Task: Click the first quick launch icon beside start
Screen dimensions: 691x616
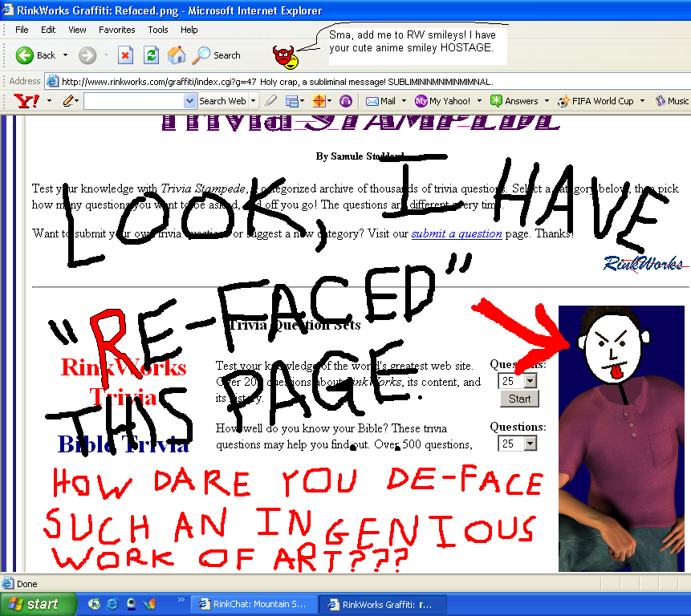Action: pos(94,604)
